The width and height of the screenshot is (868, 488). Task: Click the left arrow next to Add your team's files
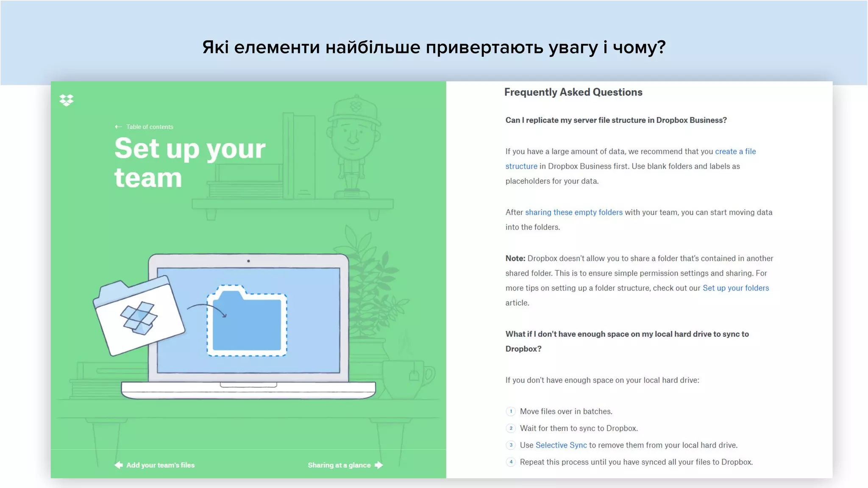[x=119, y=465]
